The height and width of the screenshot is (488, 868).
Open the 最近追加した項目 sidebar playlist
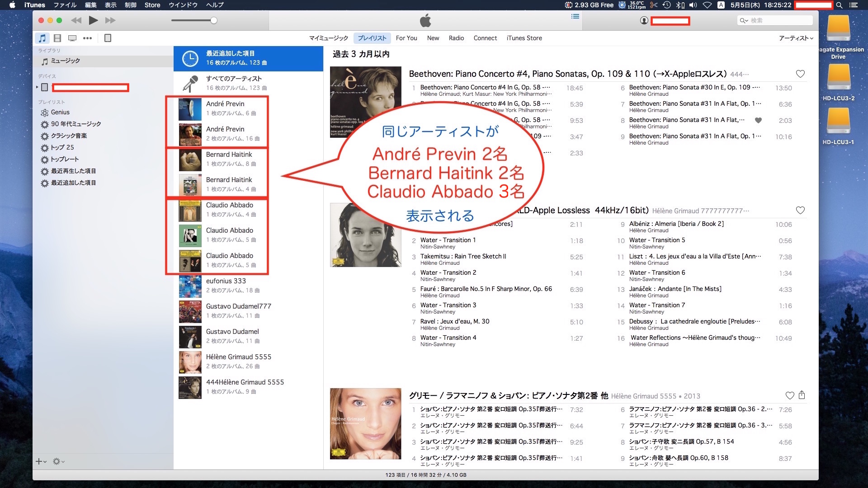tap(73, 183)
